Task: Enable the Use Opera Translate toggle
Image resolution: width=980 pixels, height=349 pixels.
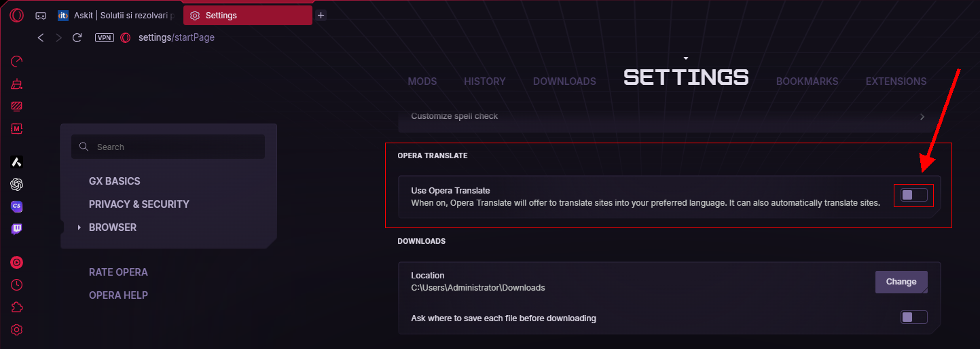Action: pyautogui.click(x=913, y=196)
